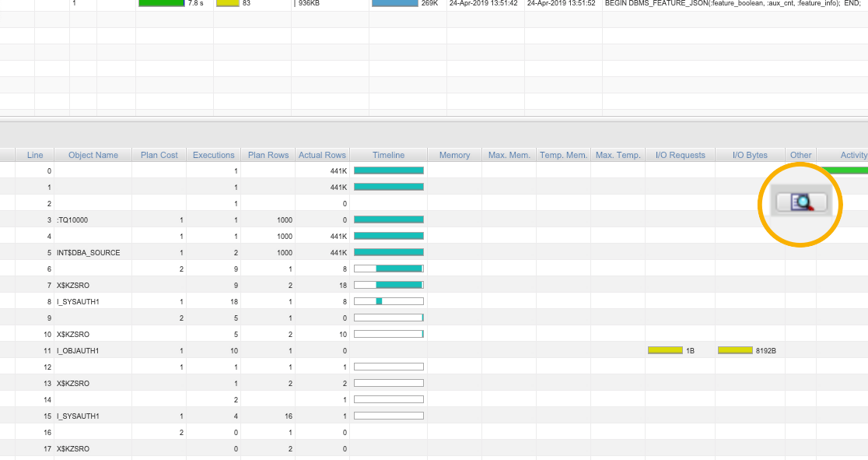Click the Max. Temp. column header
The image size is (868, 460).
[x=618, y=155]
